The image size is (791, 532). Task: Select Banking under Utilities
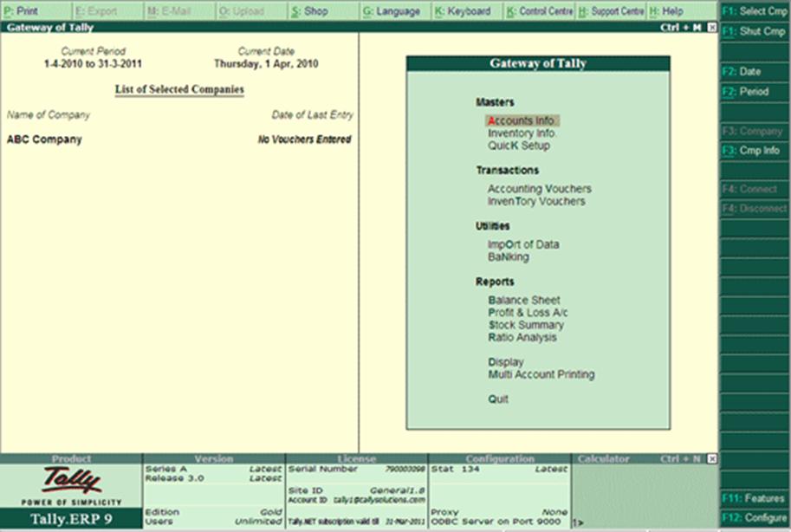tap(508, 255)
